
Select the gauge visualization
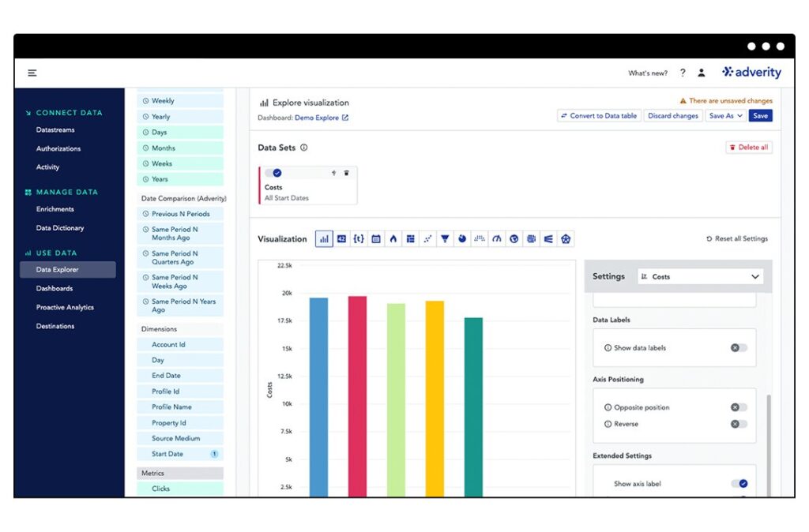[x=497, y=238]
